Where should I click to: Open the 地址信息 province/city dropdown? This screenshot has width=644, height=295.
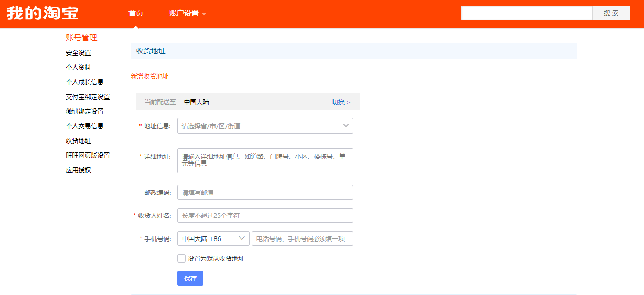(265, 126)
